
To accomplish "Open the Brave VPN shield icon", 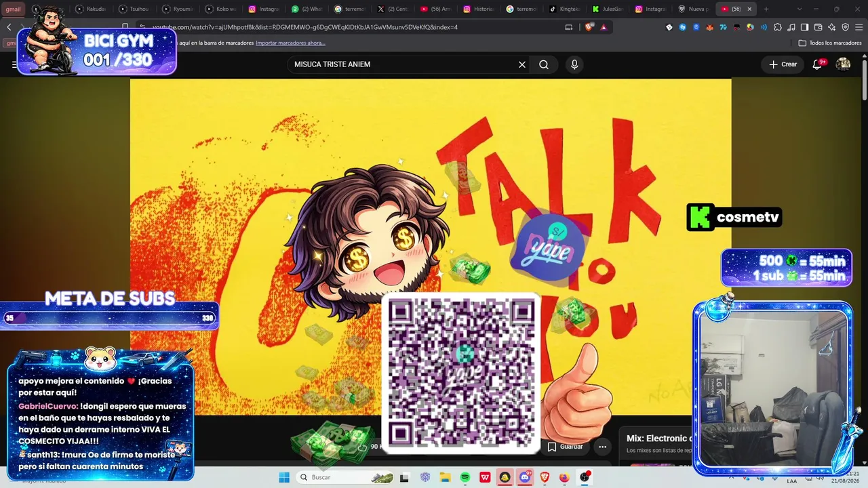I will (845, 27).
